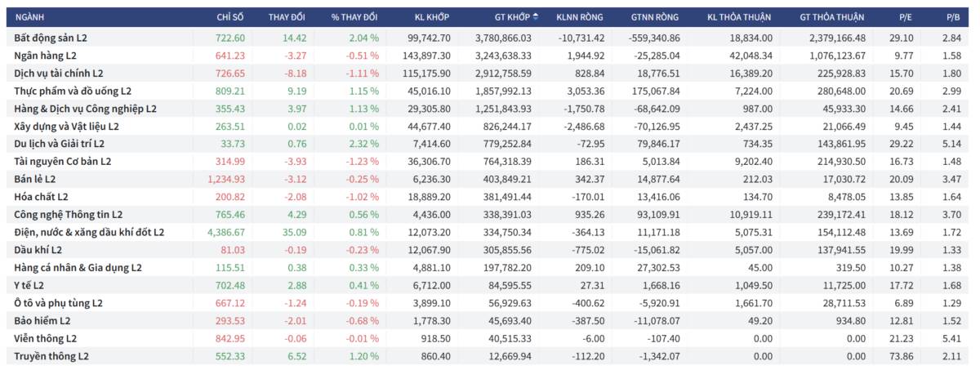Click the KL THỎA THUẬN header
This screenshot has width=980, height=370.
(741, 16)
